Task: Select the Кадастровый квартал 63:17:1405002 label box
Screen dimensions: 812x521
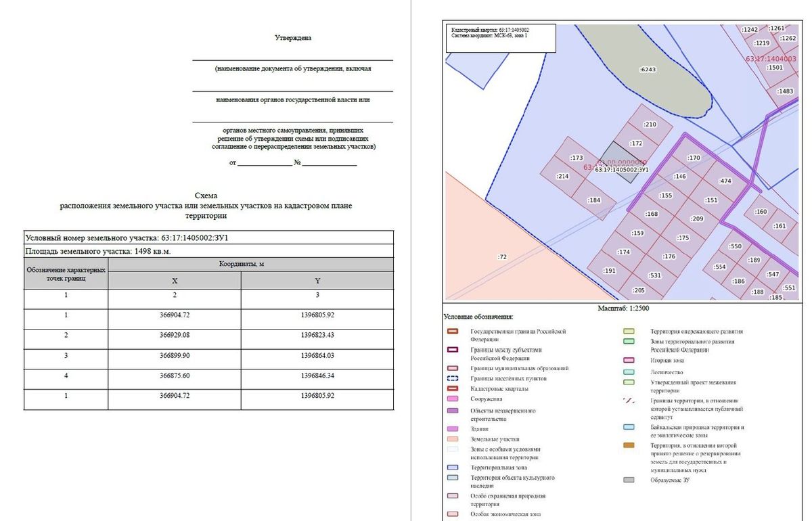Action: (x=500, y=39)
